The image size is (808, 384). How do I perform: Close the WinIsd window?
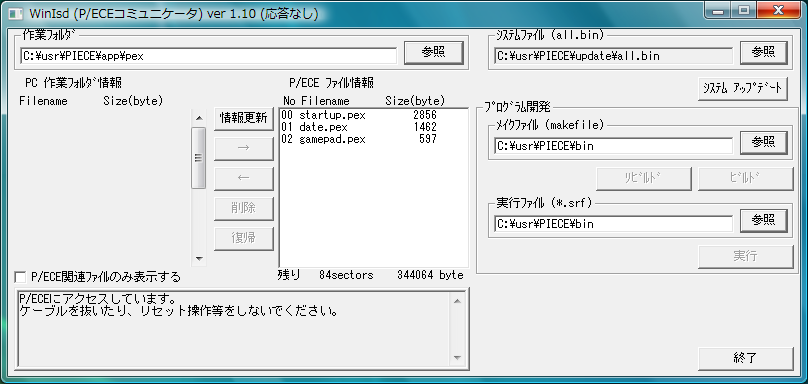pos(778,11)
